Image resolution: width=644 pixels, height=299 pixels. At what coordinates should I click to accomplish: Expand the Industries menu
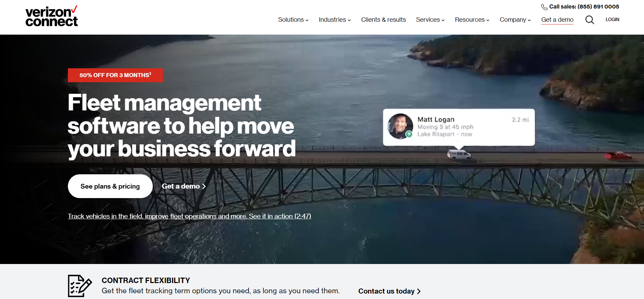pyautogui.click(x=335, y=20)
